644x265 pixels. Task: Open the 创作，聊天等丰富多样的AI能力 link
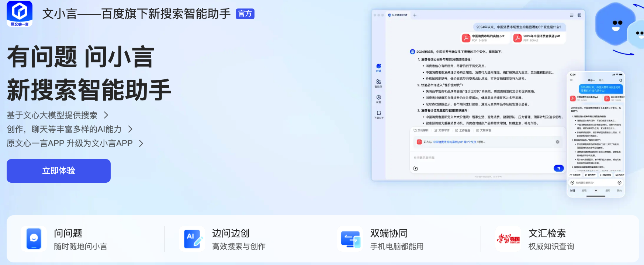[64, 129]
